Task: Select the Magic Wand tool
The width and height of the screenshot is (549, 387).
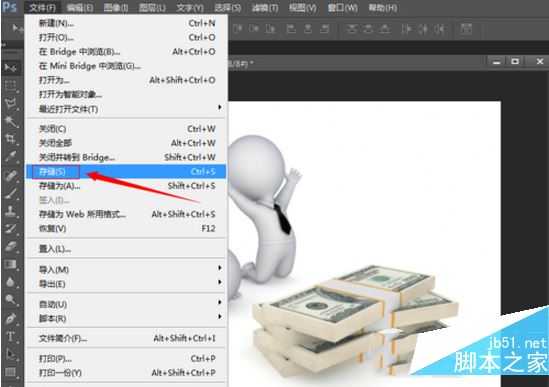Action: click(11, 121)
